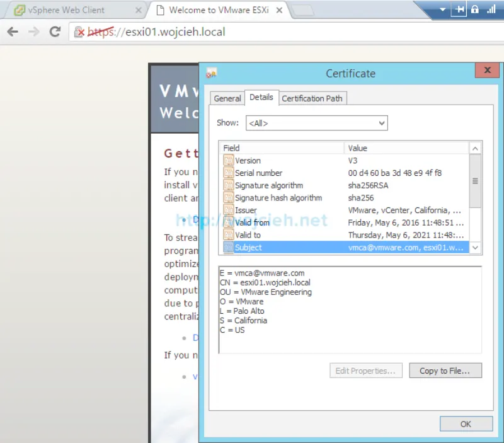
Task: Click the Version field certificate icon
Action: click(x=230, y=160)
